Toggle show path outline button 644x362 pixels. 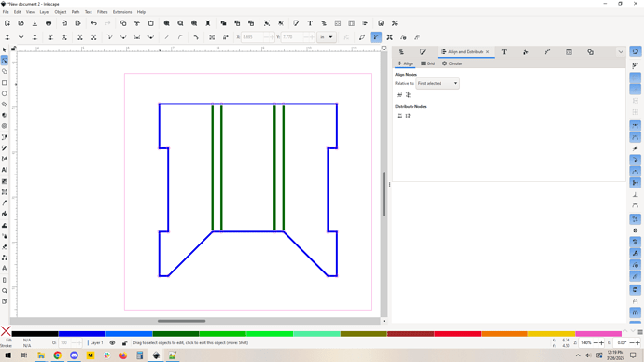[362, 37]
